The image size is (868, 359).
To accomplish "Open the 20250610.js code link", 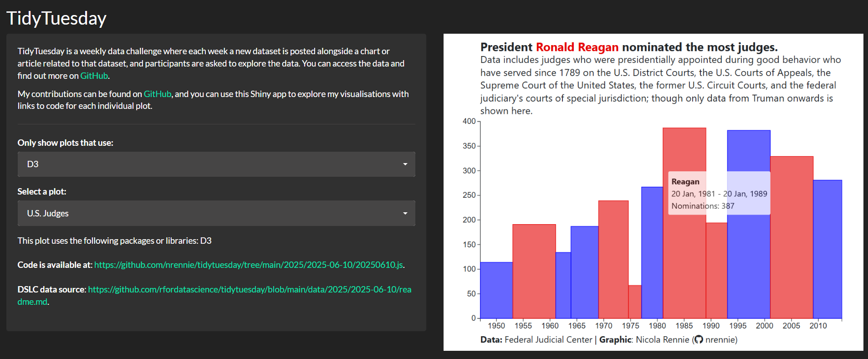I will (x=248, y=265).
